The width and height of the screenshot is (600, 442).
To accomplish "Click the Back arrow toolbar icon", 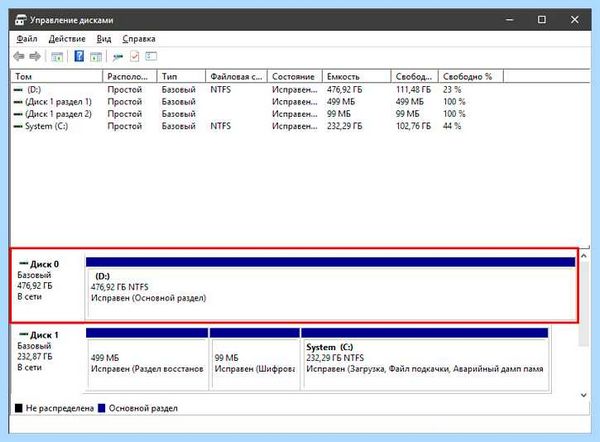I will (x=19, y=57).
